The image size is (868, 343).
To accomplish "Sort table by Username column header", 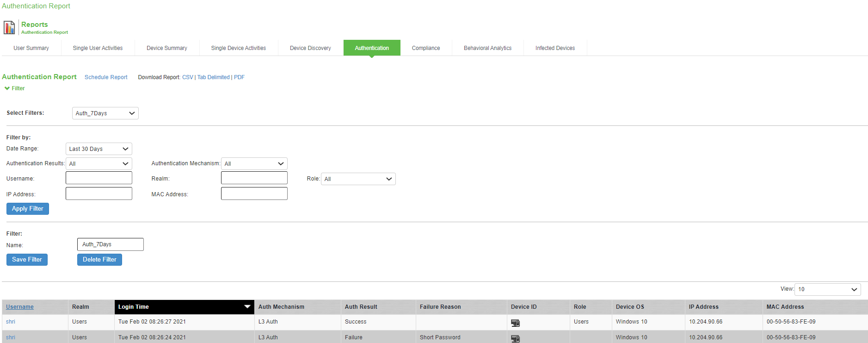I will pos(20,307).
